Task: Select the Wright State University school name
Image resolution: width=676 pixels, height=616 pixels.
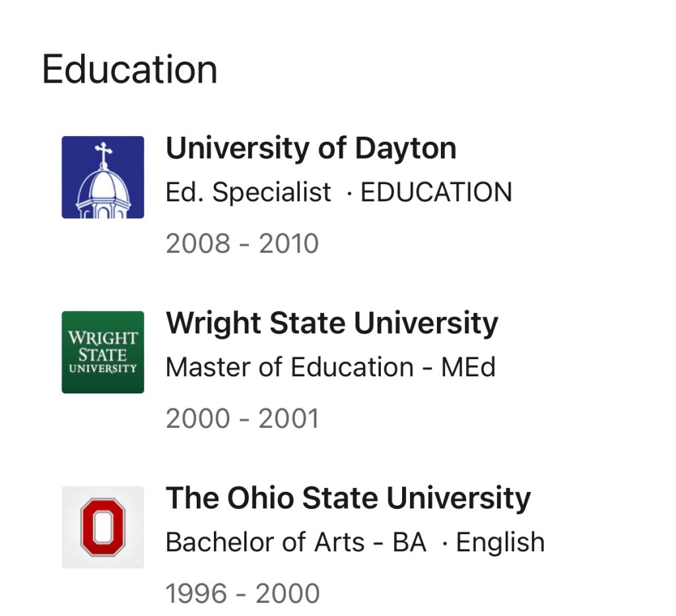Action: [331, 324]
